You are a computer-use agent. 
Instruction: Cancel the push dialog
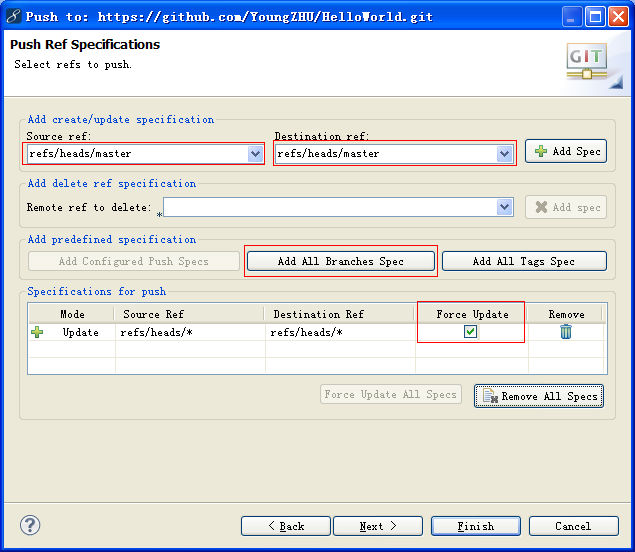point(573,526)
